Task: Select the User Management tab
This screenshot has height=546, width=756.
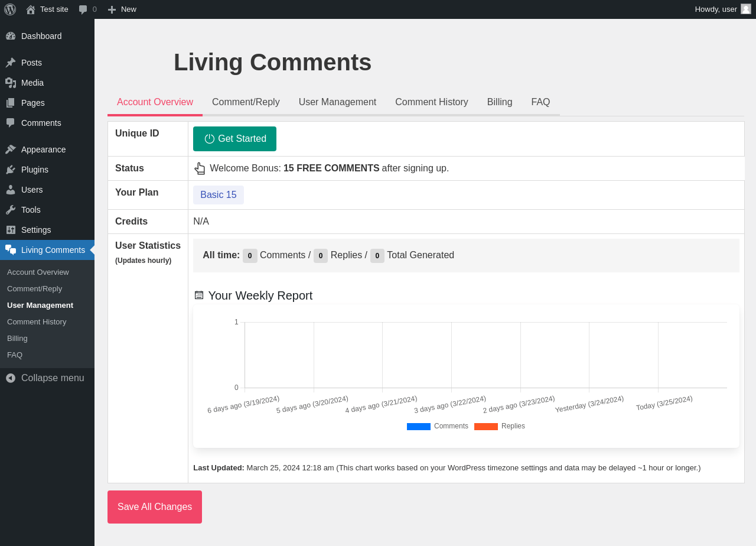Action: pyautogui.click(x=337, y=102)
